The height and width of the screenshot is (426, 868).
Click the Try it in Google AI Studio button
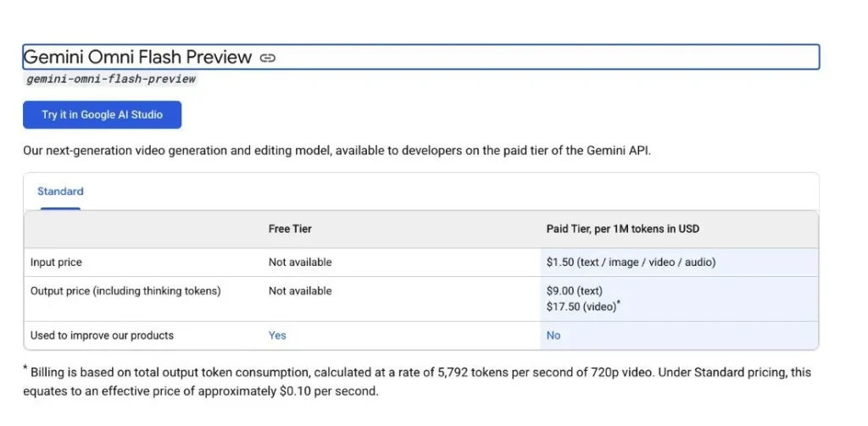tap(102, 114)
